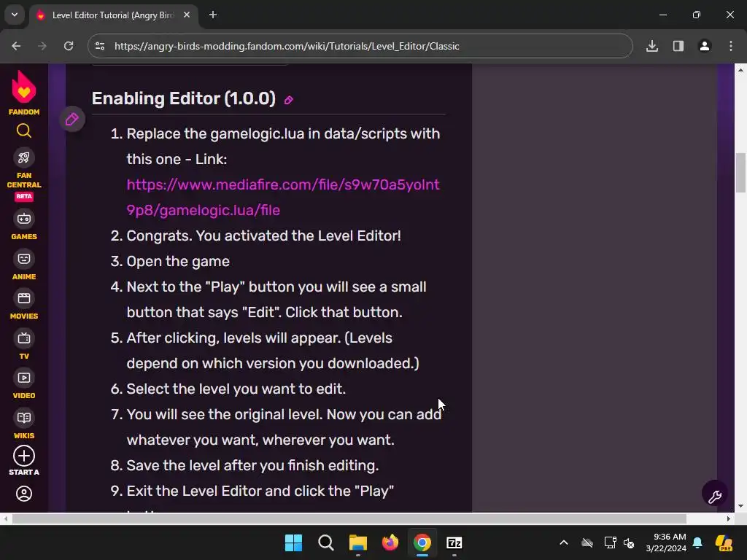The image size is (747, 560).
Task: View site information icon in address bar
Action: coord(100,46)
